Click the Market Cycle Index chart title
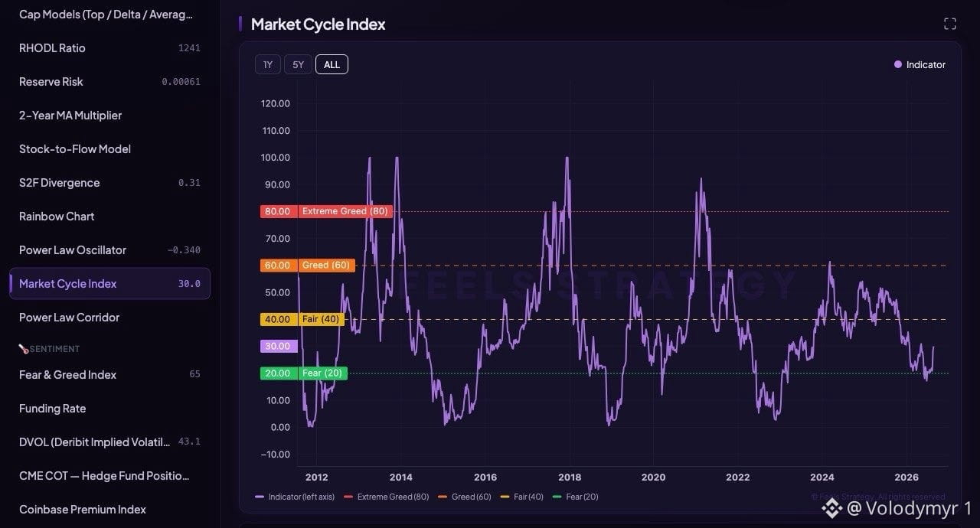The width and height of the screenshot is (980, 528). point(318,24)
